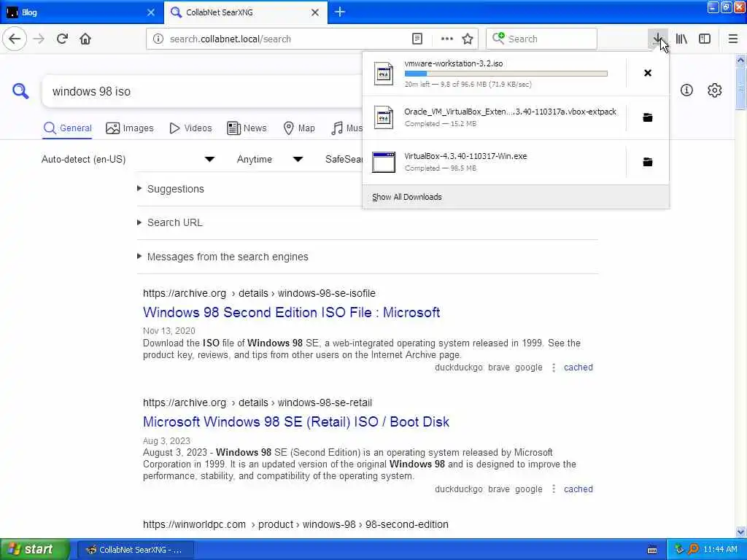Click the archive.org windows-98-se-isofile URL
Screen dimensions: 747x560
click(x=259, y=293)
